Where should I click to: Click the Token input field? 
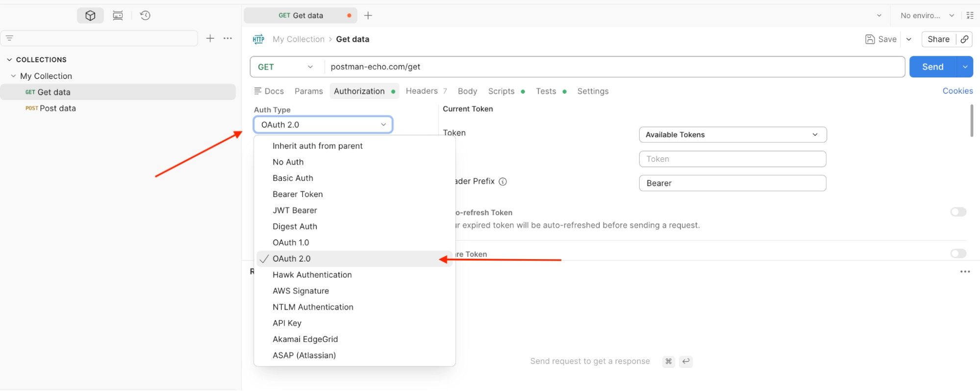[x=733, y=159]
